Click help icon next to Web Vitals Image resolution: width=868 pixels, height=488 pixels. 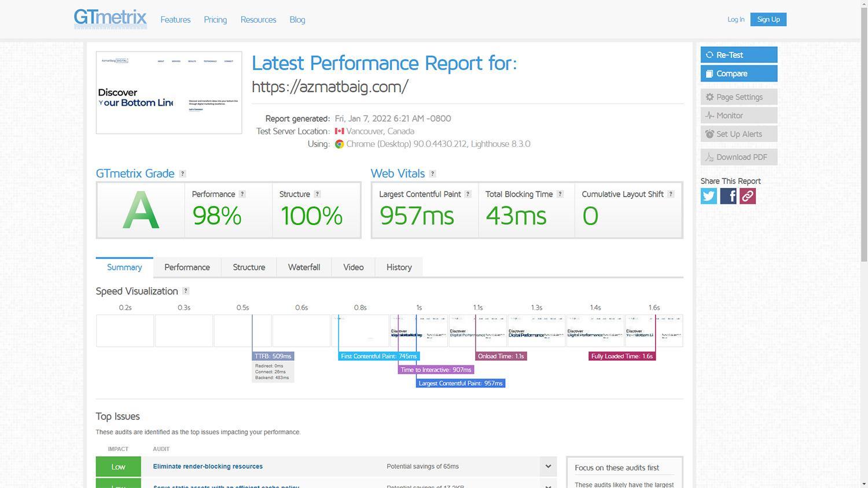[x=432, y=173]
